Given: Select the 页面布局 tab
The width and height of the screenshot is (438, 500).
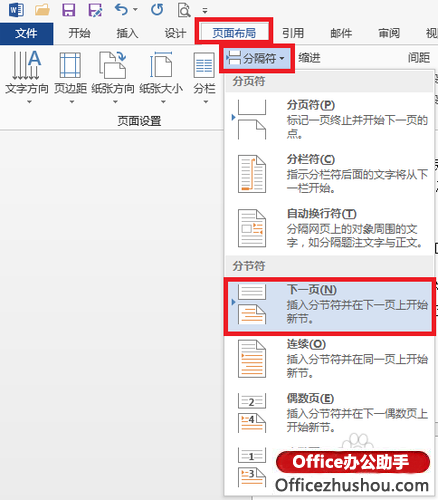Looking at the screenshot, I should tap(234, 33).
